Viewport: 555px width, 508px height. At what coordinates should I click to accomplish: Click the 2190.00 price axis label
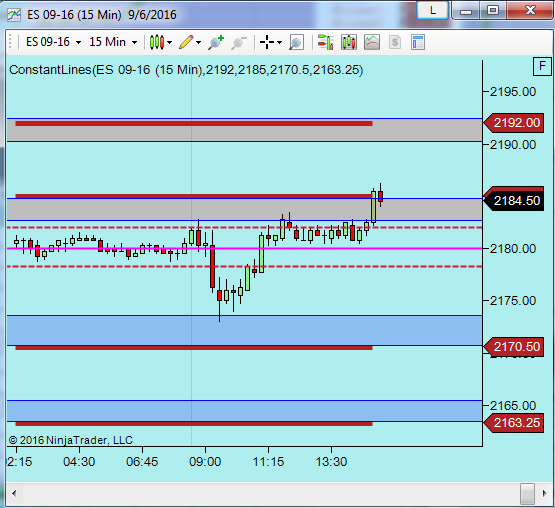point(513,145)
